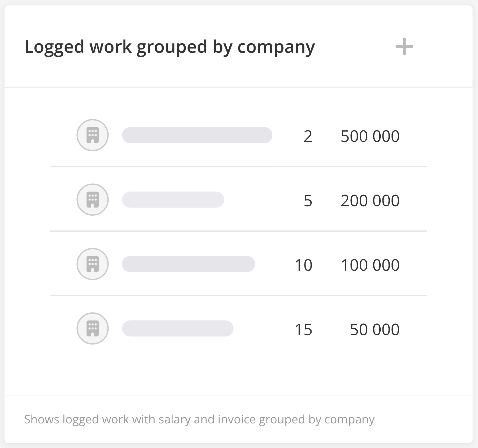Click the count value 15
The width and height of the screenshot is (478, 448).
coord(303,330)
